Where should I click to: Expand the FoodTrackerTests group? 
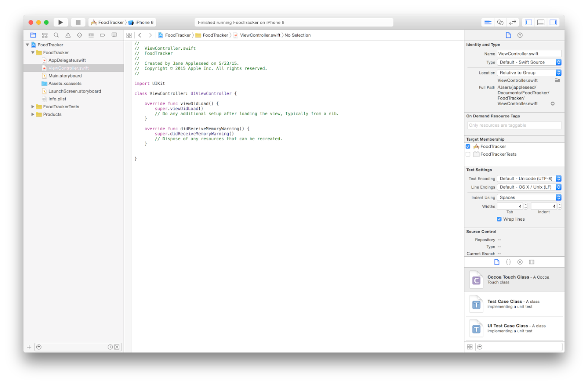[33, 107]
